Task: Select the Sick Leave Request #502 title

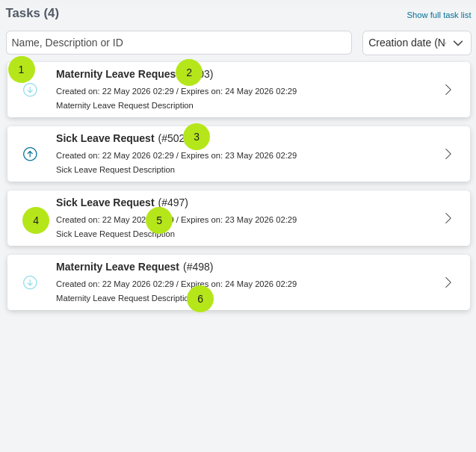Action: 122,138
